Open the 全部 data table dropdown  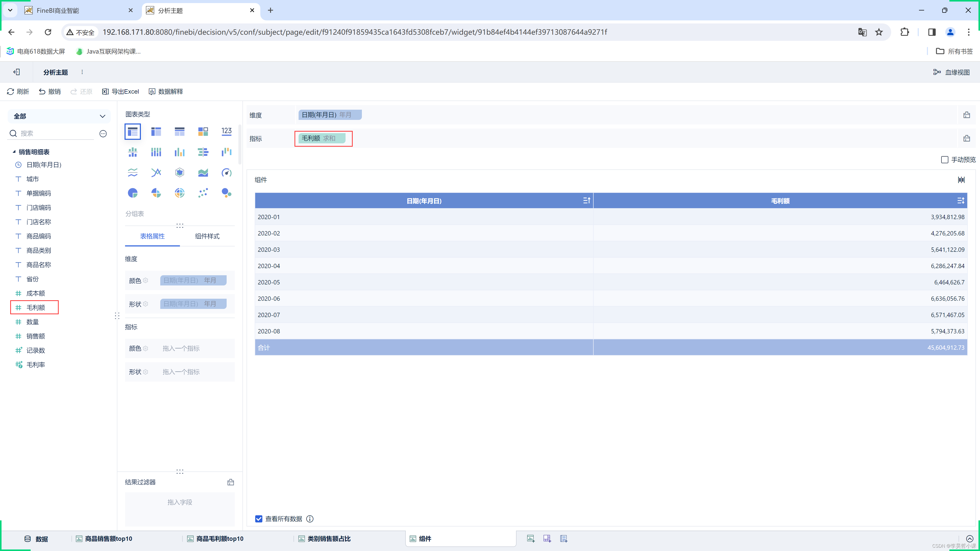(59, 116)
